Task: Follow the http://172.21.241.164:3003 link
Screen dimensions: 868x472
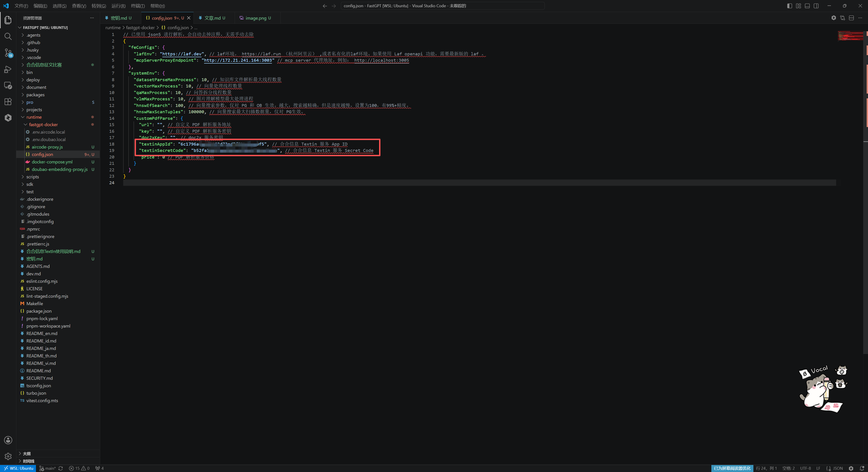Action: tap(238, 60)
